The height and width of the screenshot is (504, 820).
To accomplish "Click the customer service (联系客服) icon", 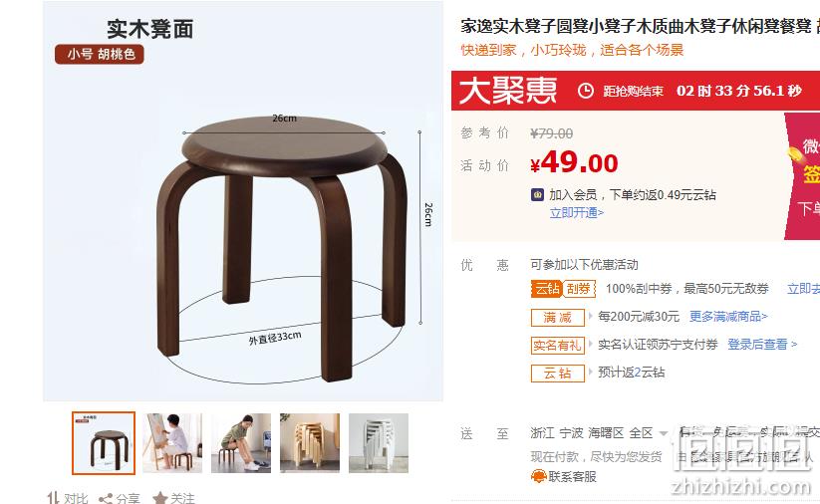I will tap(539, 476).
